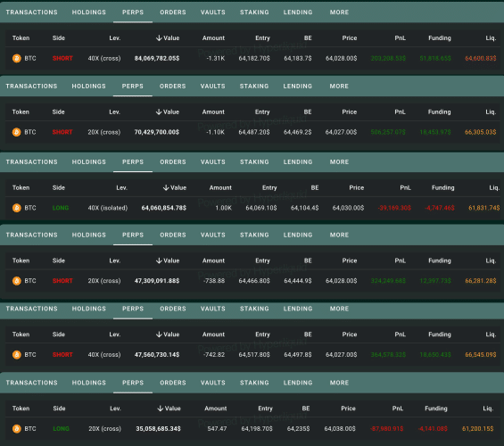Open MORE menu above the 84,069,782.05$ position
The width and height of the screenshot is (504, 446).
pos(339,12)
